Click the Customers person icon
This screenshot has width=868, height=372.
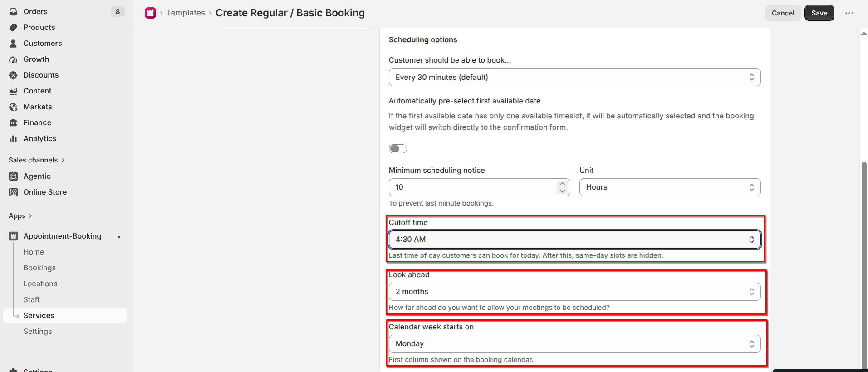click(13, 43)
